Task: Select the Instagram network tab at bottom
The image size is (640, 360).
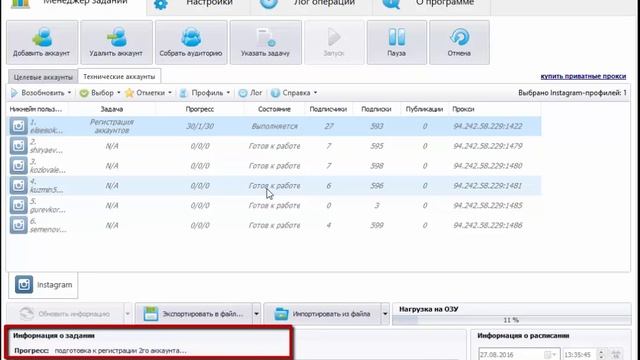Action: (43, 285)
